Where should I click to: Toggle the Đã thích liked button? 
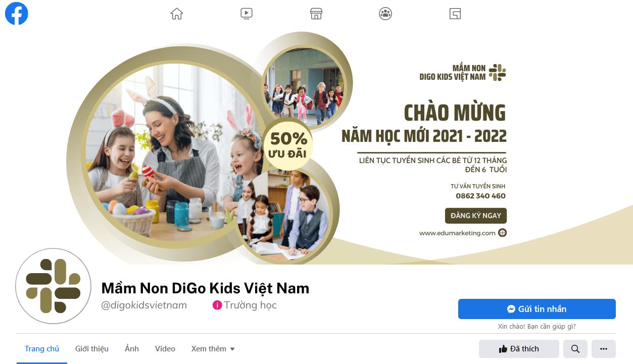(519, 349)
